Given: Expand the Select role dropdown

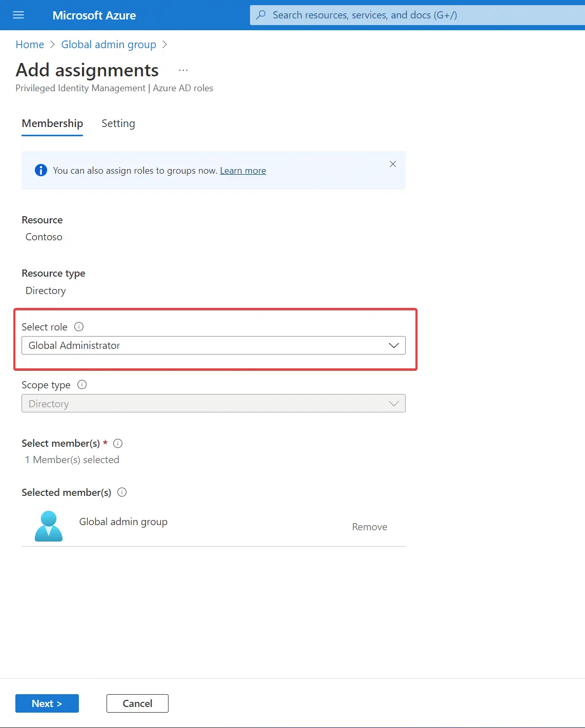Looking at the screenshot, I should tap(214, 345).
